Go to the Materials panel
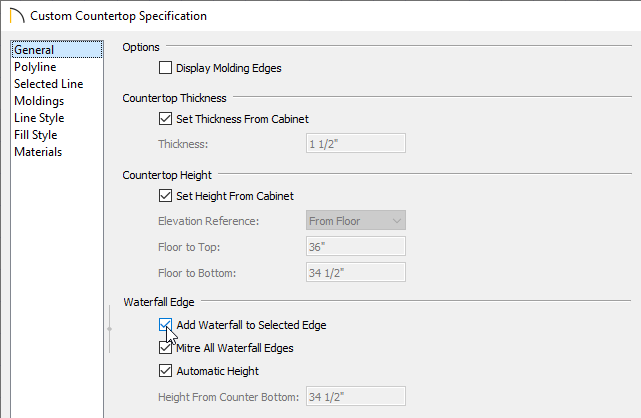 38,152
